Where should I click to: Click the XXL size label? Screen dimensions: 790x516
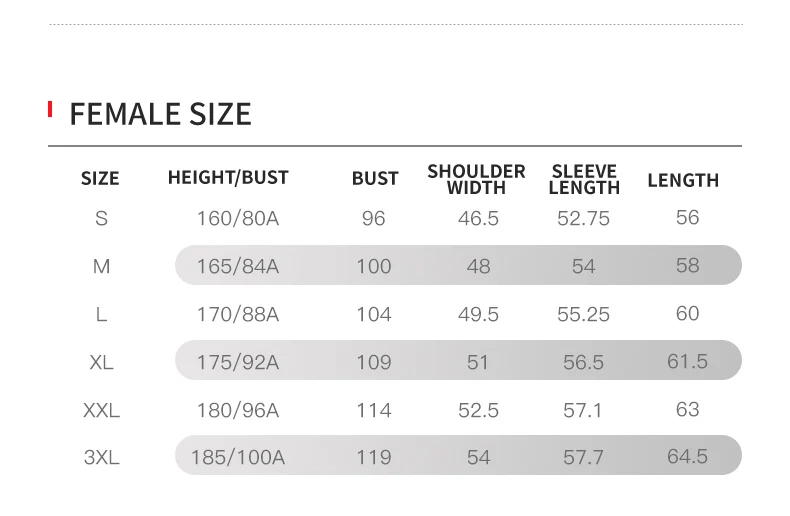click(x=101, y=410)
